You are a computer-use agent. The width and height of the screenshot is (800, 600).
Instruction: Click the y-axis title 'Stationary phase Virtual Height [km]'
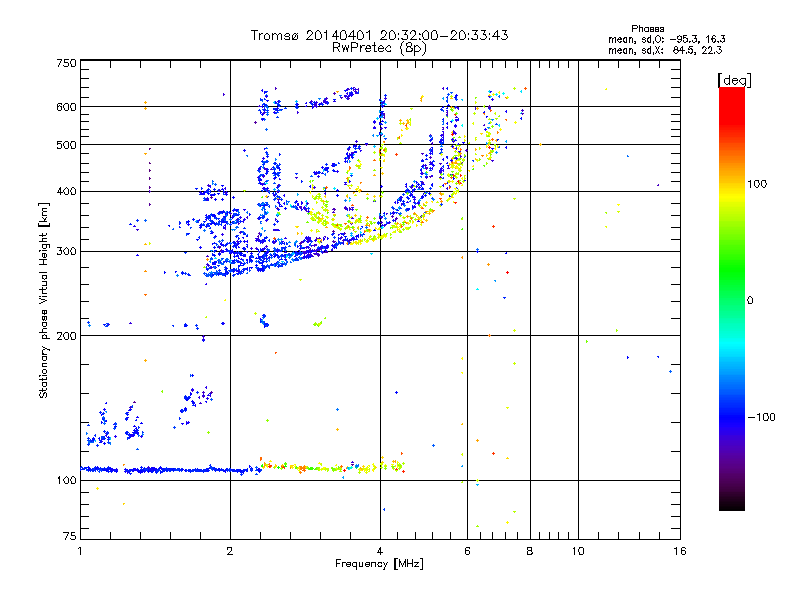(44, 301)
